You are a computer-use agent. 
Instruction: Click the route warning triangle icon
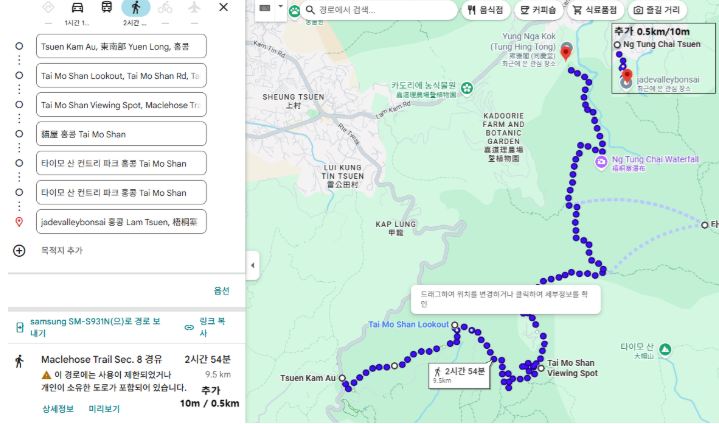pyautogui.click(x=46, y=375)
